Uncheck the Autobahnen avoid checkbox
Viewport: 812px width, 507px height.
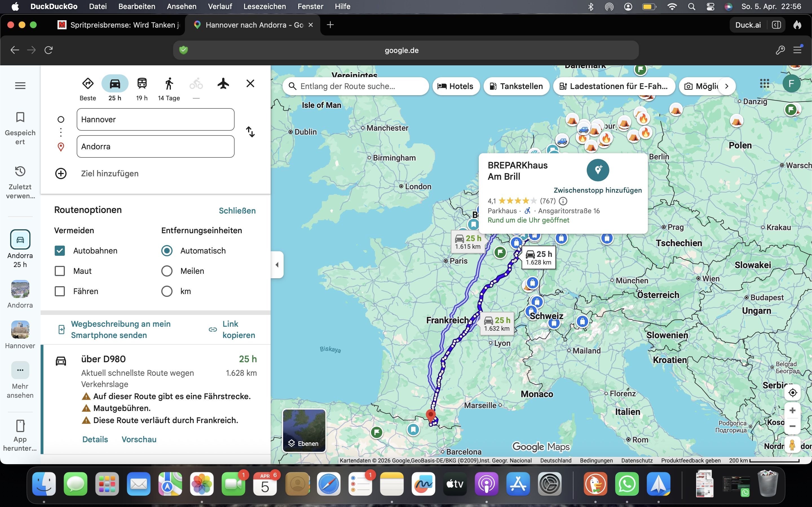pyautogui.click(x=60, y=251)
